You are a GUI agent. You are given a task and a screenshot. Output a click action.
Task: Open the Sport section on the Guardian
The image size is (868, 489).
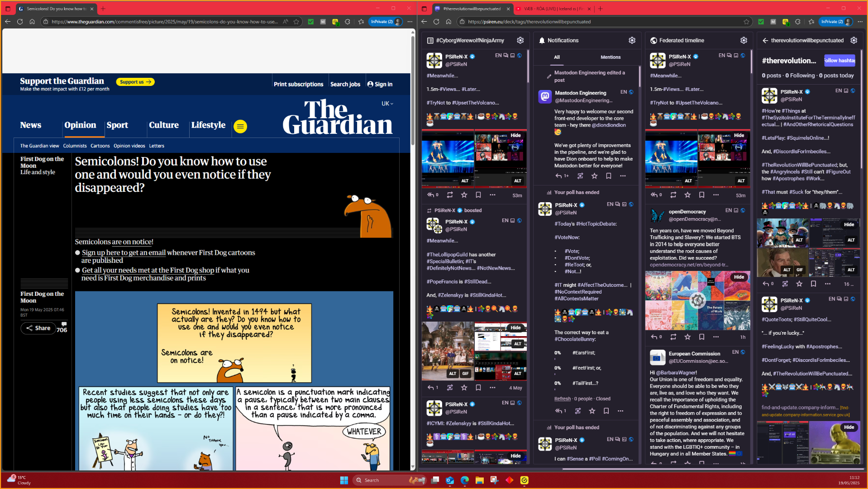point(117,125)
